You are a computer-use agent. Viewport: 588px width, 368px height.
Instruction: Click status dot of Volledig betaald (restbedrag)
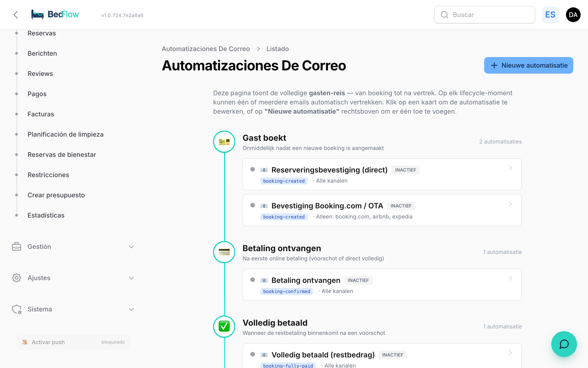[x=253, y=354]
